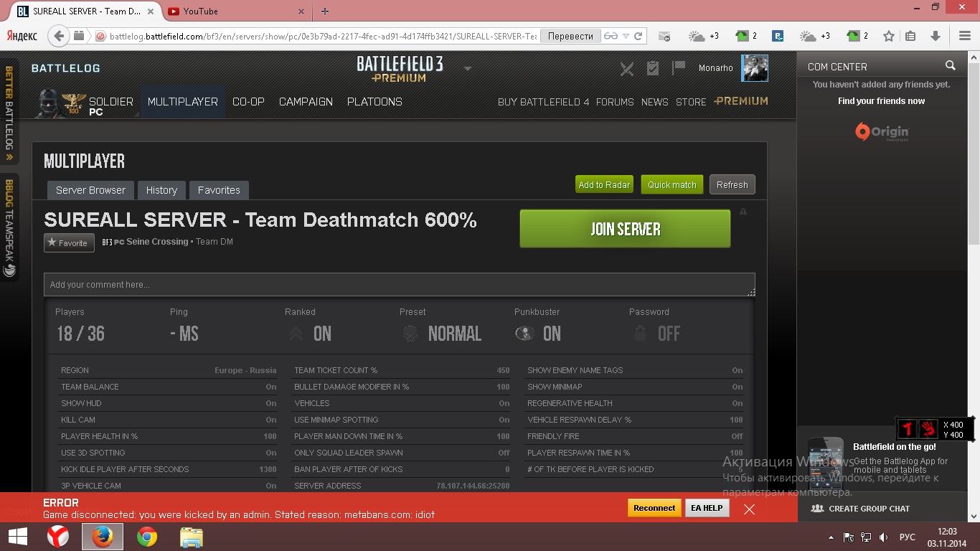Refresh the server info
Viewport: 980px width, 551px height.
(732, 184)
